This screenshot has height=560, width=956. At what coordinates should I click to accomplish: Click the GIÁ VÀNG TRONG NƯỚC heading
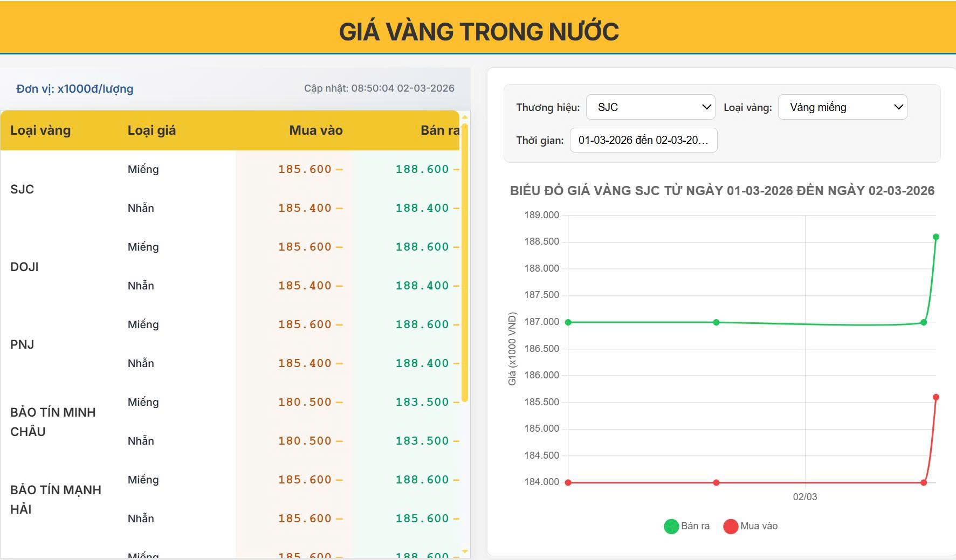479,31
